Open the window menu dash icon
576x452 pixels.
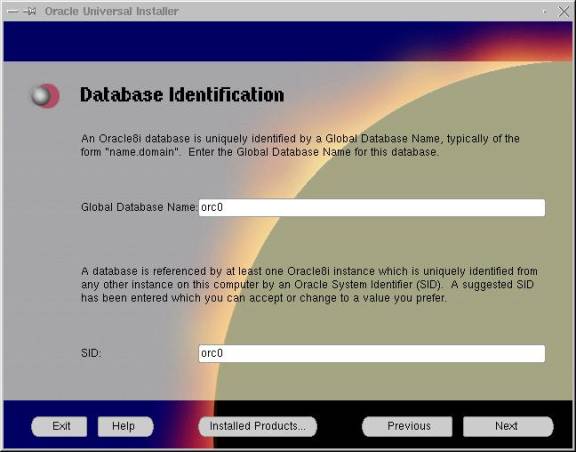point(12,11)
